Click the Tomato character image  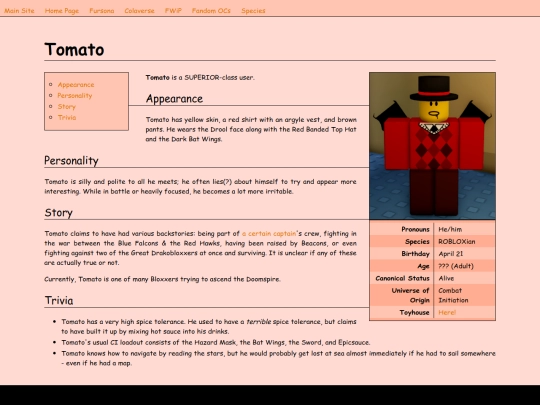433,146
